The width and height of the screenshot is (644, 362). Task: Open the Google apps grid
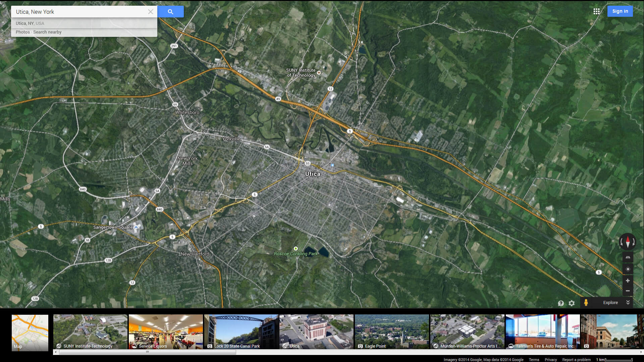(x=596, y=11)
